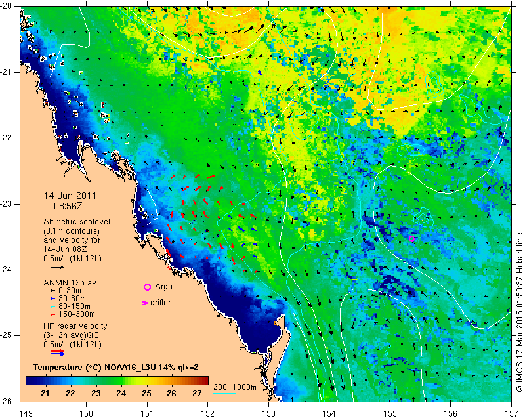This screenshot has width=525, height=420.
Task: Click the latitude axis label -21
Action: click(7, 72)
